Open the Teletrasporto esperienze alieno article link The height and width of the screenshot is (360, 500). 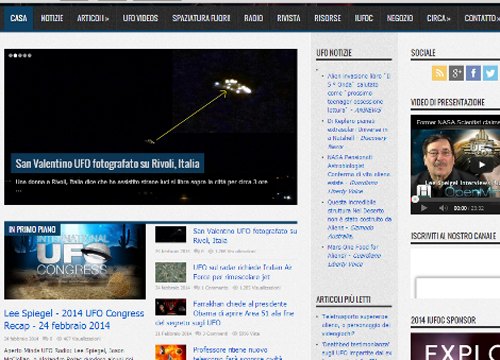click(x=356, y=325)
